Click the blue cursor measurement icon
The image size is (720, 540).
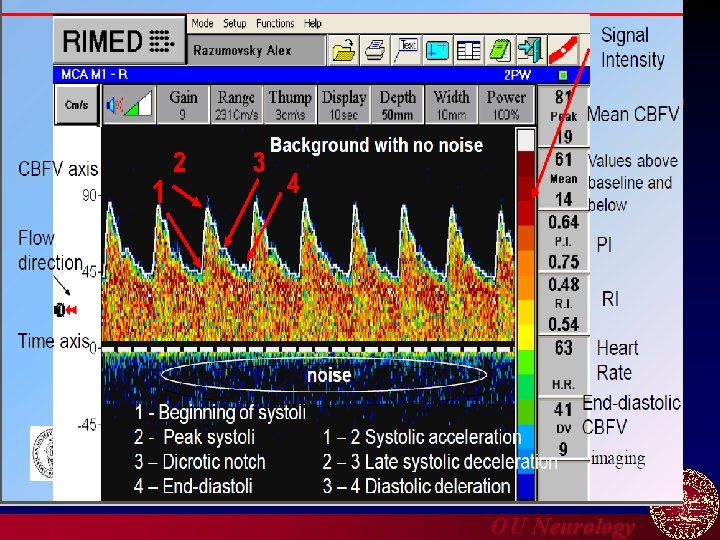[437, 50]
